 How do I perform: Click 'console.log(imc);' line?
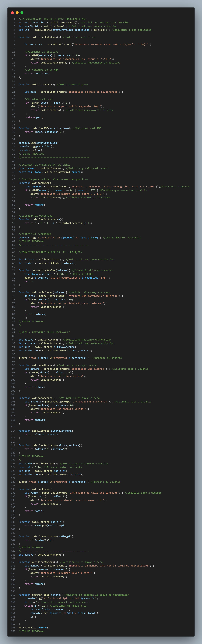31,150
